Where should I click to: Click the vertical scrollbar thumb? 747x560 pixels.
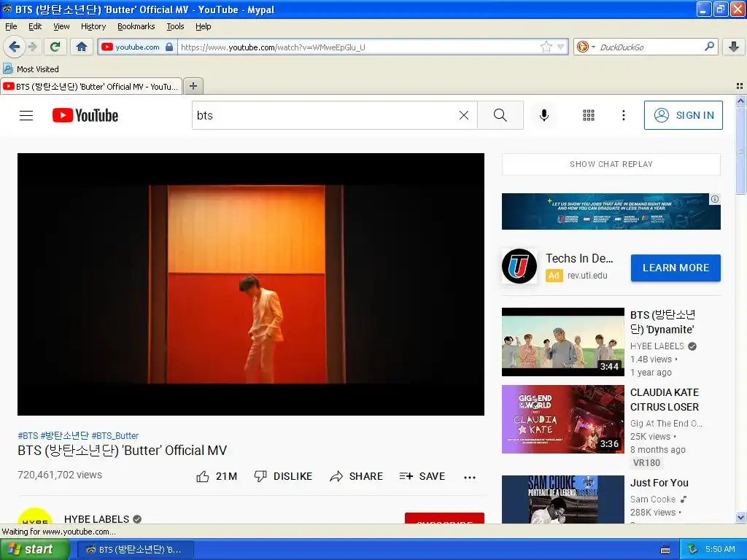(740, 150)
